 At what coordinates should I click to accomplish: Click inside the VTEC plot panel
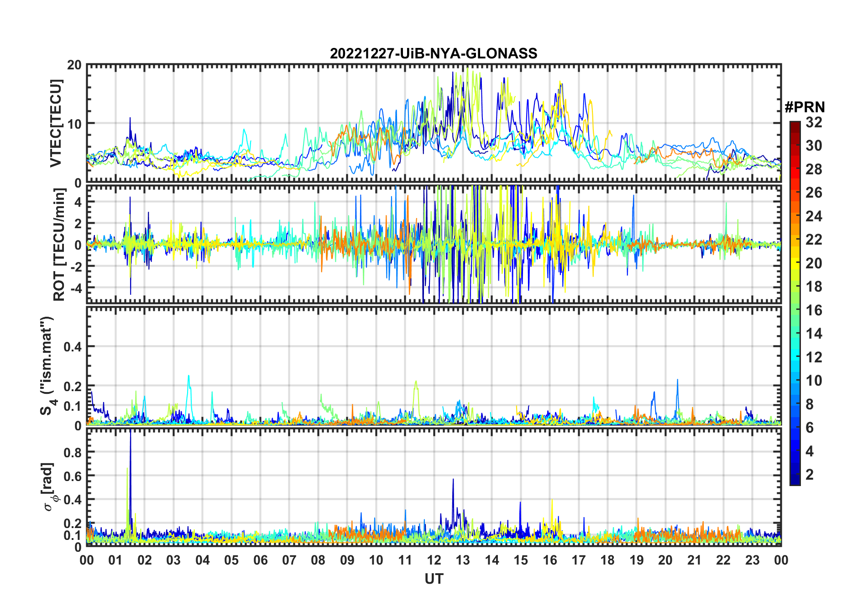point(434,123)
